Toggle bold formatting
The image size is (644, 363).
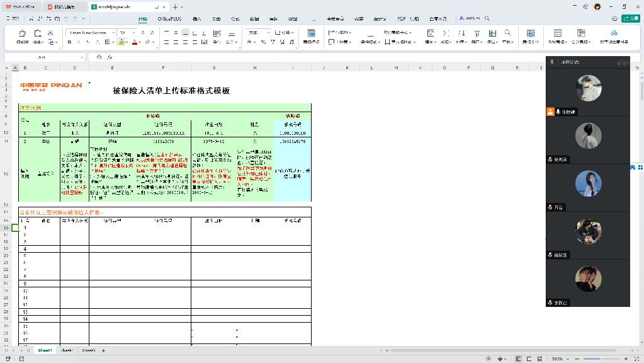tap(69, 41)
